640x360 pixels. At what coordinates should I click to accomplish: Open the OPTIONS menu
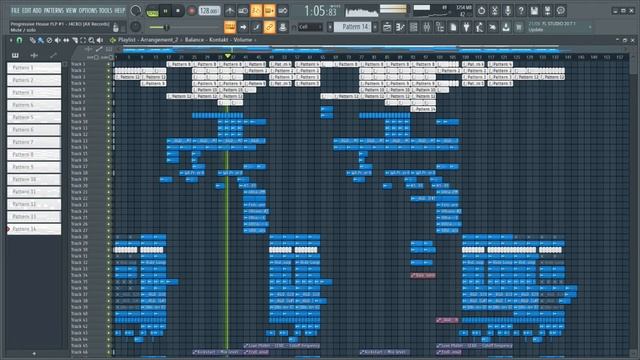coord(88,10)
